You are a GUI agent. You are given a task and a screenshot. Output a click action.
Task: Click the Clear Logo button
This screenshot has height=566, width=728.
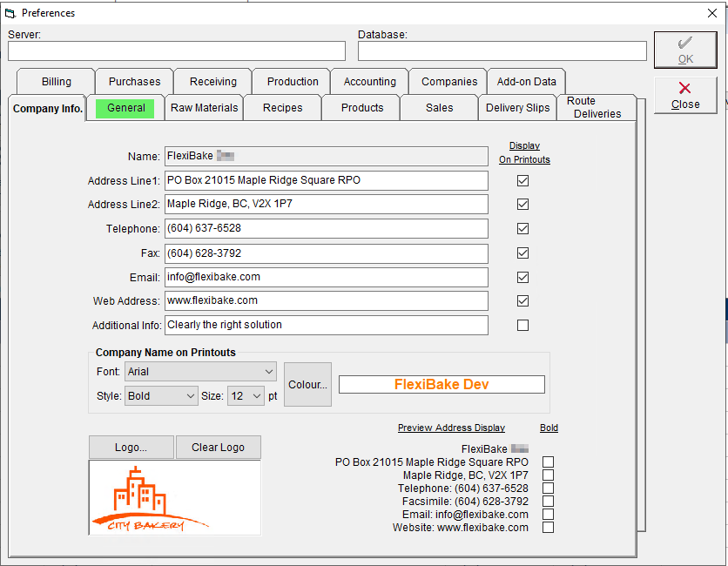pyautogui.click(x=219, y=447)
